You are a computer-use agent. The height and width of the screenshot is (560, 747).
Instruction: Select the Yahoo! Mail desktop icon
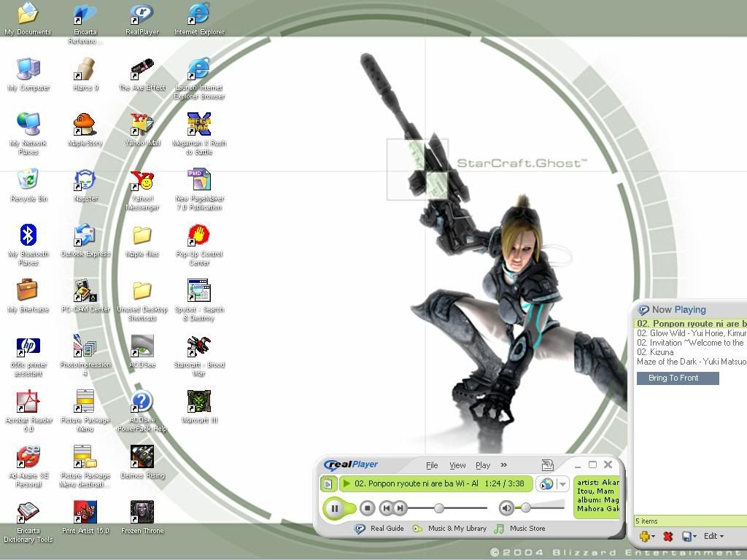pos(142,130)
